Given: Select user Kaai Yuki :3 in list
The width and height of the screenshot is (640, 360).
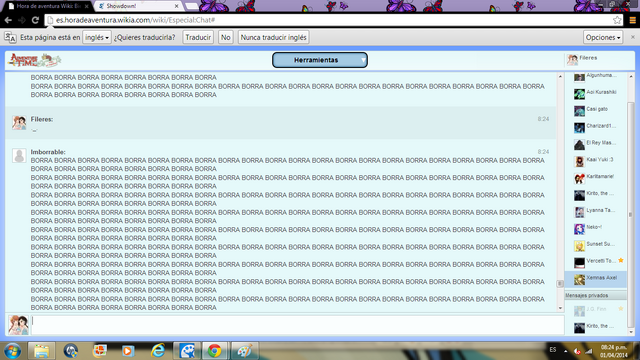Looking at the screenshot, I should click(x=596, y=161).
